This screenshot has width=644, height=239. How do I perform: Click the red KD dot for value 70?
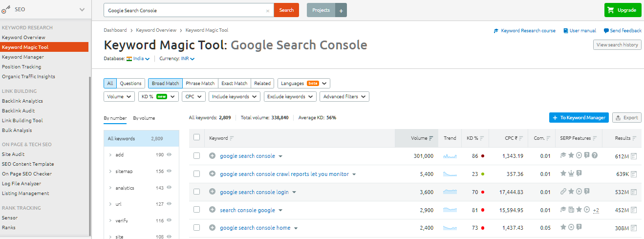483,192
